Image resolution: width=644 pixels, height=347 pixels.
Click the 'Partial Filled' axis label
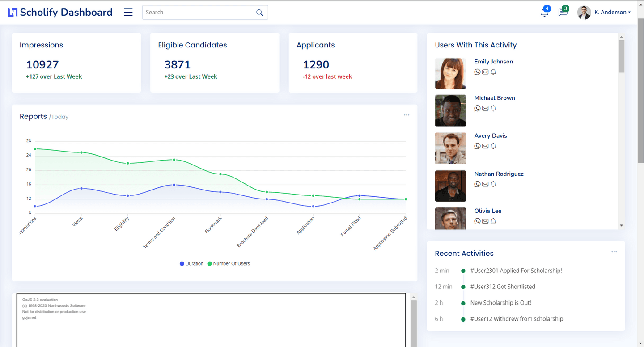[351, 226]
